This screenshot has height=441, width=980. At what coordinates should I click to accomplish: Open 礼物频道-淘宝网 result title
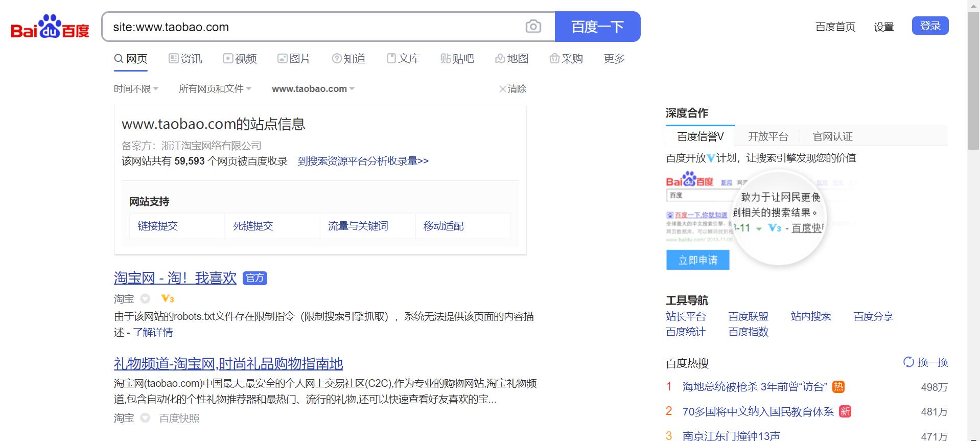tap(228, 364)
